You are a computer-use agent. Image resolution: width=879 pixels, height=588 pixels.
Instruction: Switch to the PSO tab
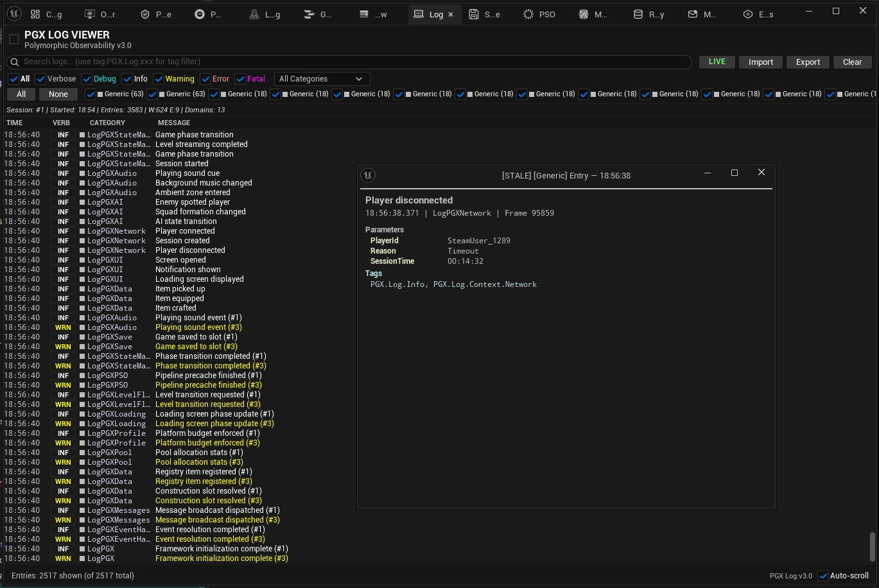539,14
